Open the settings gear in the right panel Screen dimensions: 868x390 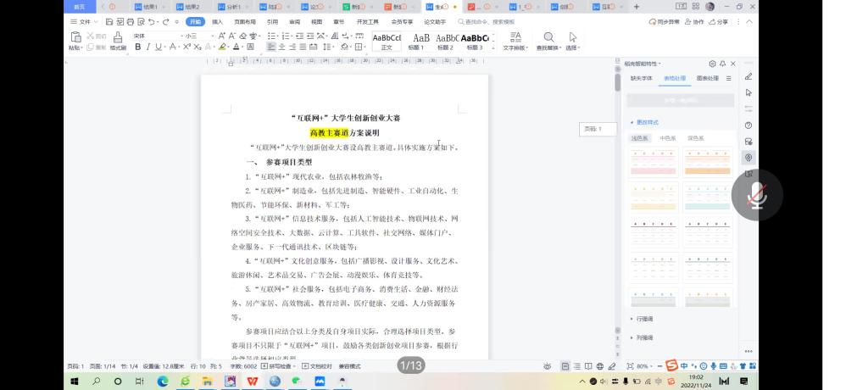(x=712, y=64)
